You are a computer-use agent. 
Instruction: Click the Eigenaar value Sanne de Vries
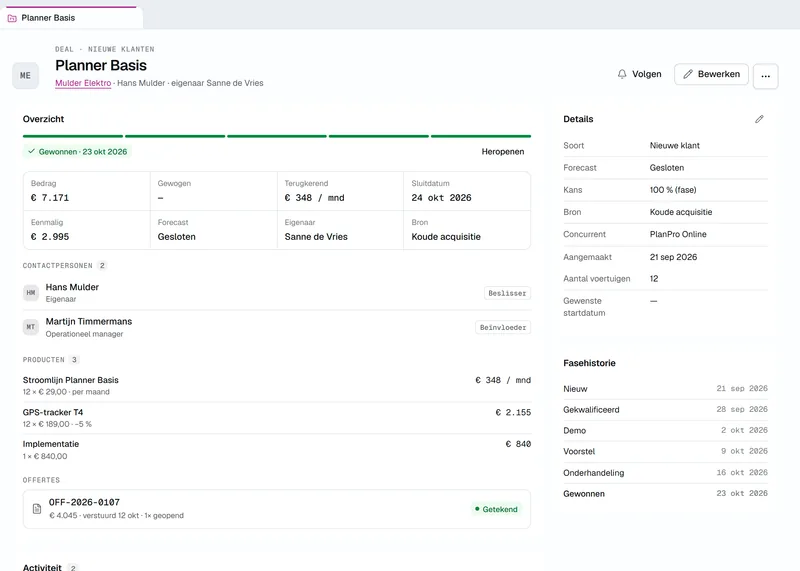tap(316, 237)
